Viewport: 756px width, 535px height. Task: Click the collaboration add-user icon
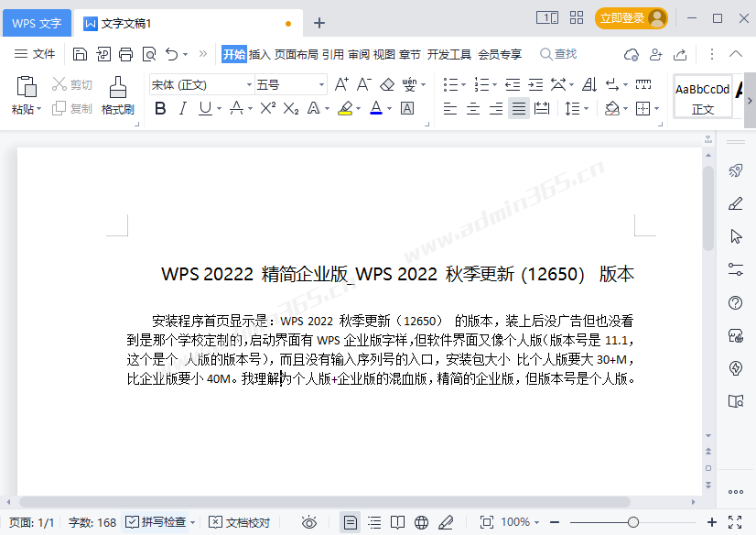pos(655,55)
